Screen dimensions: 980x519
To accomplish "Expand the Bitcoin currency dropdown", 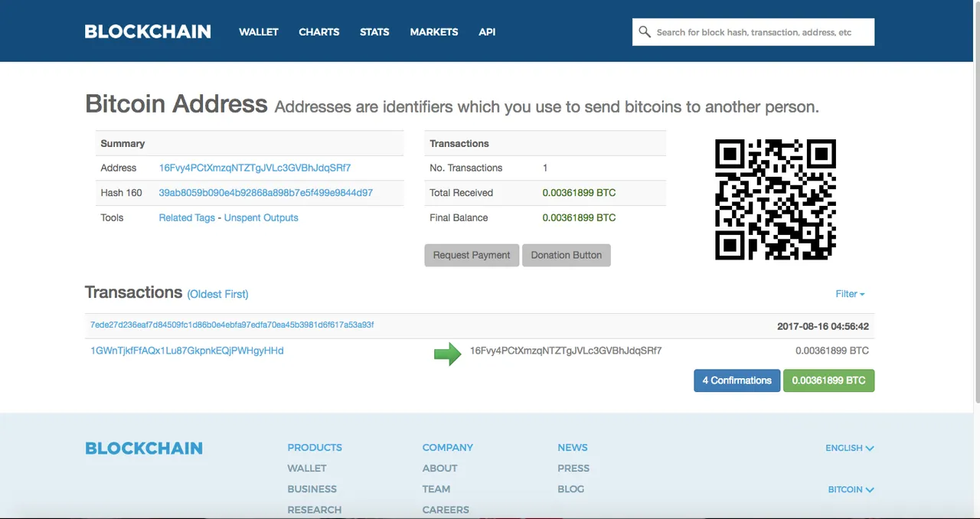I will [x=851, y=489].
